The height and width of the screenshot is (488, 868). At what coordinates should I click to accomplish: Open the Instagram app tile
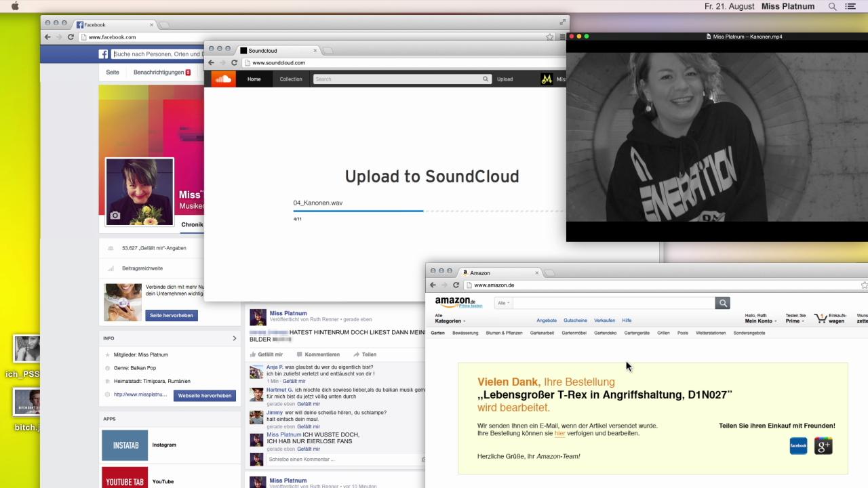click(125, 445)
